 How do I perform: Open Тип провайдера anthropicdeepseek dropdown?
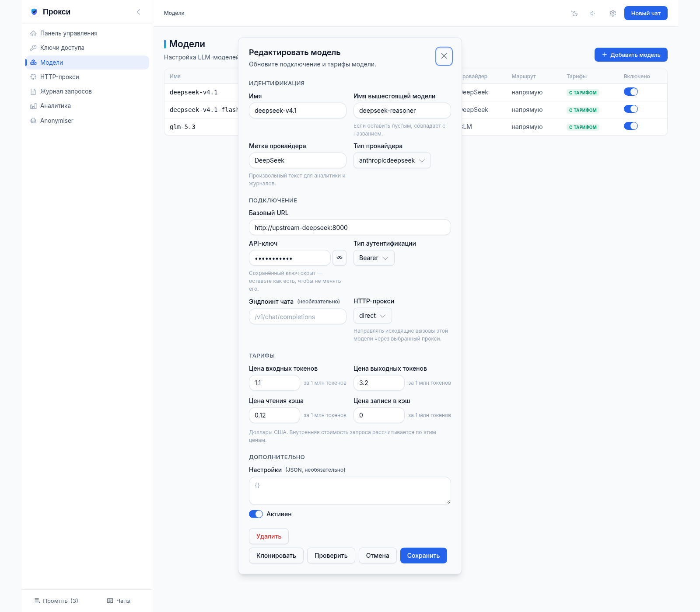coord(392,160)
